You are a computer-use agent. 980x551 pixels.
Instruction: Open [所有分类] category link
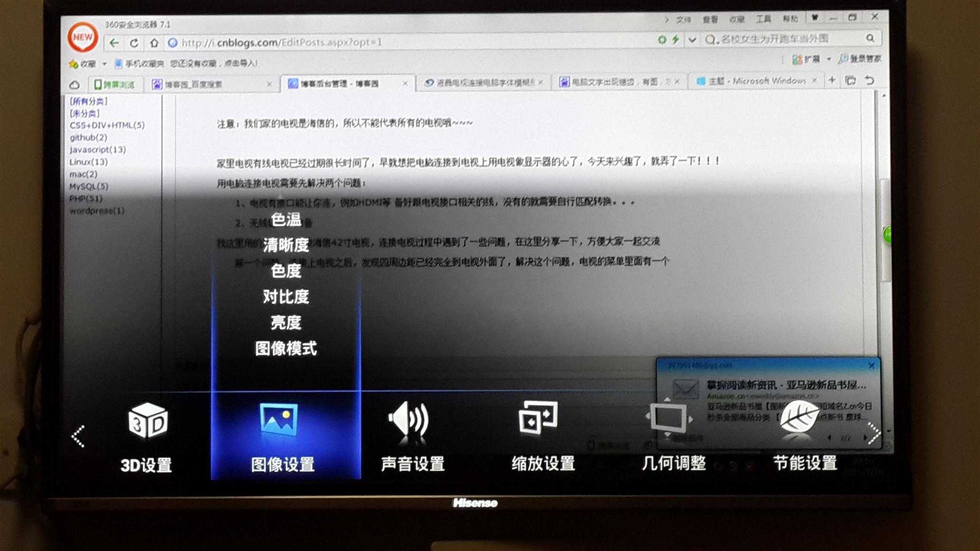(x=88, y=101)
